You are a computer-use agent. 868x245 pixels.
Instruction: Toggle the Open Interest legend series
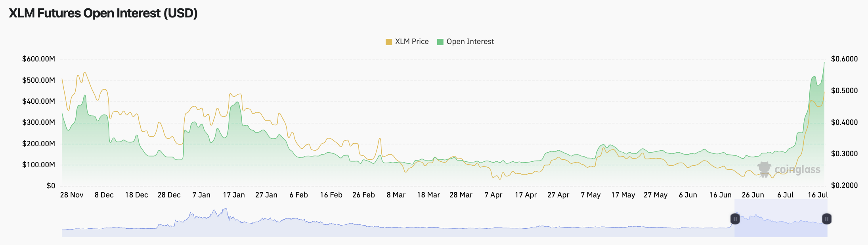(x=465, y=42)
